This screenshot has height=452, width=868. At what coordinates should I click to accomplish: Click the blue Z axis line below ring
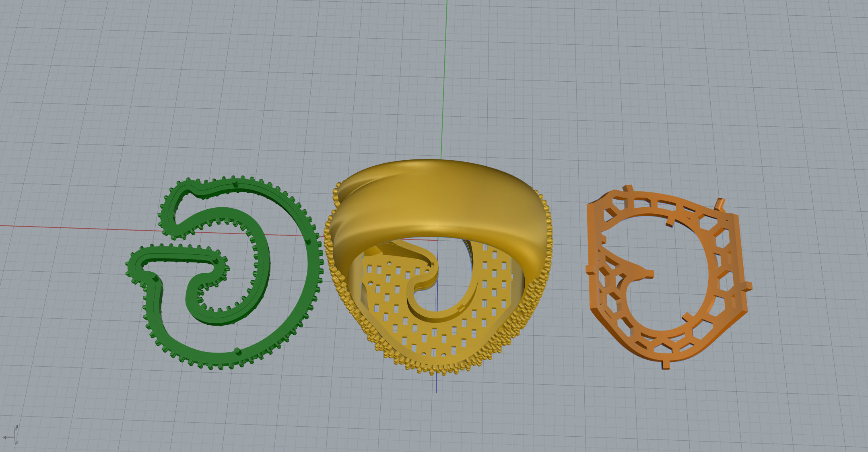click(x=436, y=382)
